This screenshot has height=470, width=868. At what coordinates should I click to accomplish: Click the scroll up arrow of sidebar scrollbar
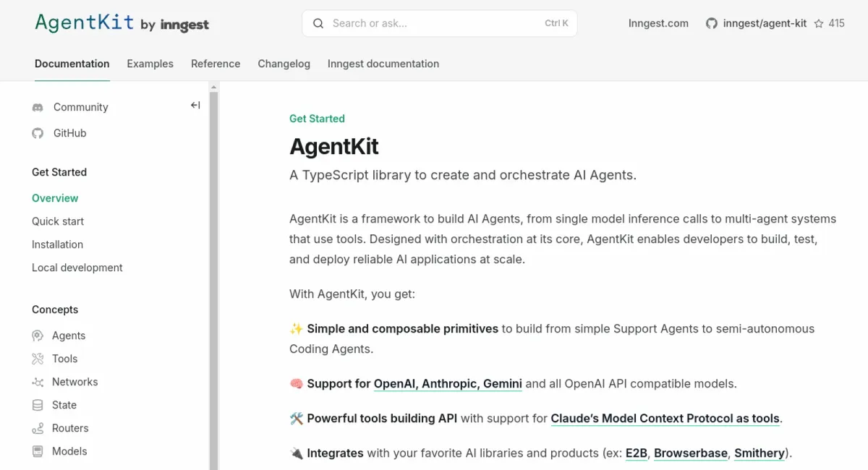tap(213, 87)
